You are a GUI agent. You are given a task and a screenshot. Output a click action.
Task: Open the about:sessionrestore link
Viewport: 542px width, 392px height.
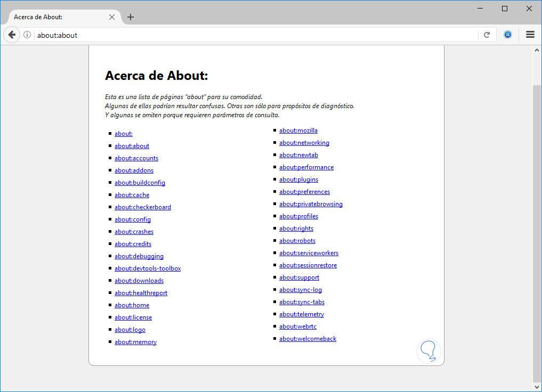(x=308, y=265)
